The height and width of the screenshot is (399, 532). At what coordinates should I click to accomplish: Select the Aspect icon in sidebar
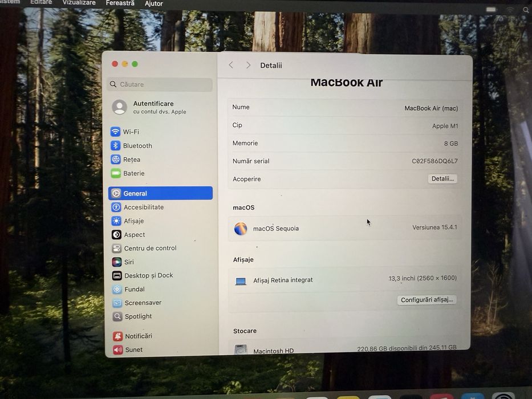[116, 234]
